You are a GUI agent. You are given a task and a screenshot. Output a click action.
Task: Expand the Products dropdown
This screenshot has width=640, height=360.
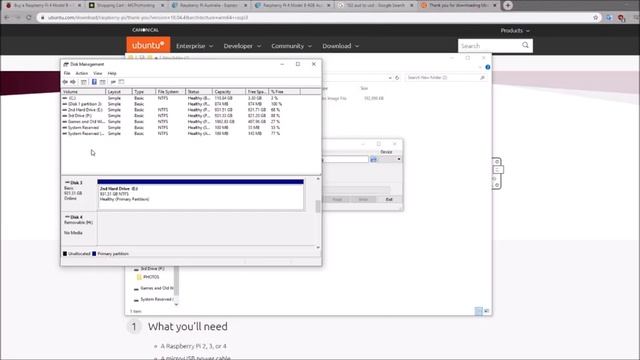tap(515, 31)
